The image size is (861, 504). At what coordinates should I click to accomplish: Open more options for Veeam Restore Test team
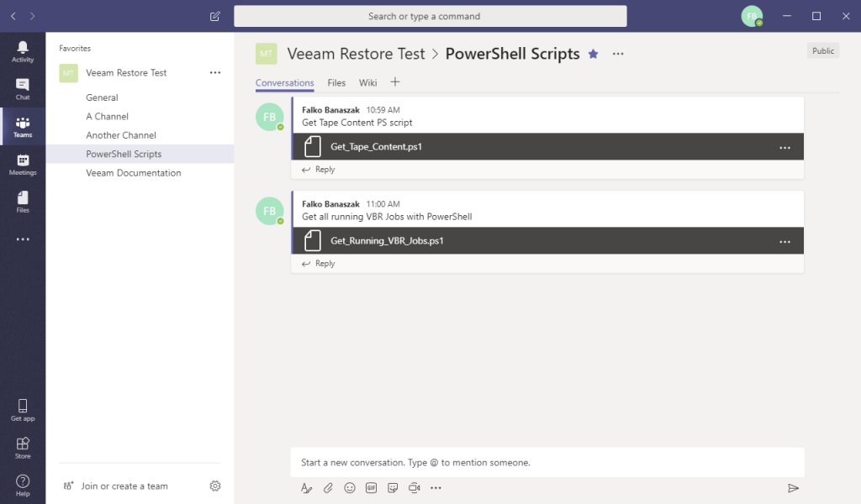pyautogui.click(x=215, y=72)
